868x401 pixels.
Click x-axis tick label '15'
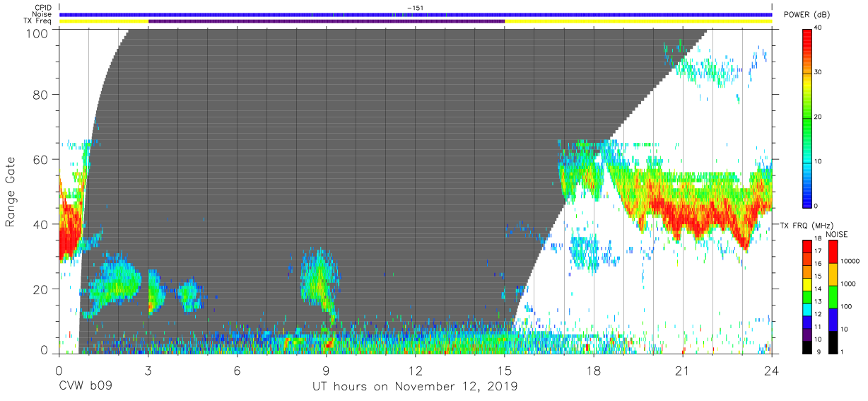[x=505, y=371]
